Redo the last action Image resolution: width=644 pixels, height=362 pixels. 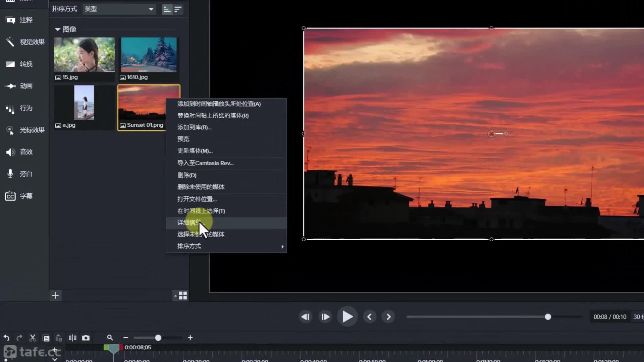click(x=19, y=338)
